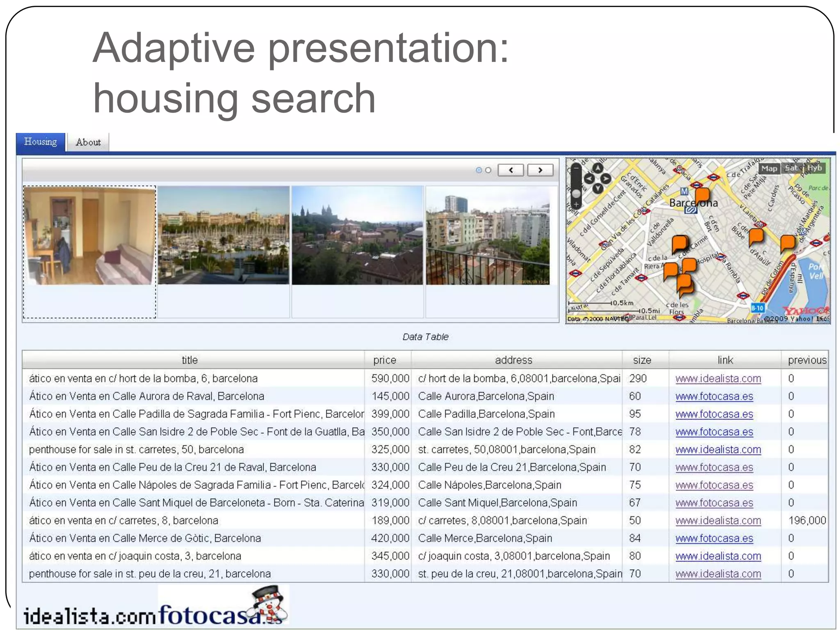This screenshot has width=840, height=630.
Task: Pan the map right arrow
Action: tap(606, 179)
